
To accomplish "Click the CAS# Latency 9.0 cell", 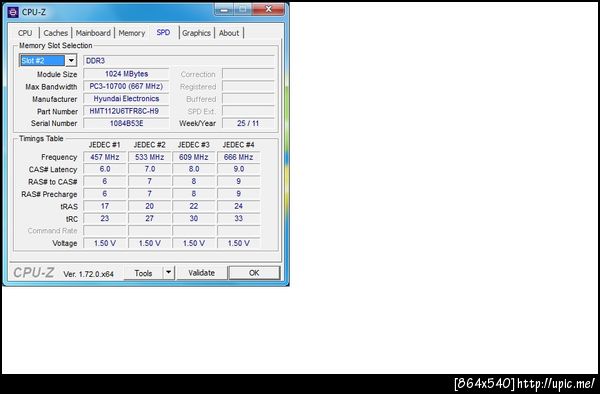I will (x=238, y=169).
